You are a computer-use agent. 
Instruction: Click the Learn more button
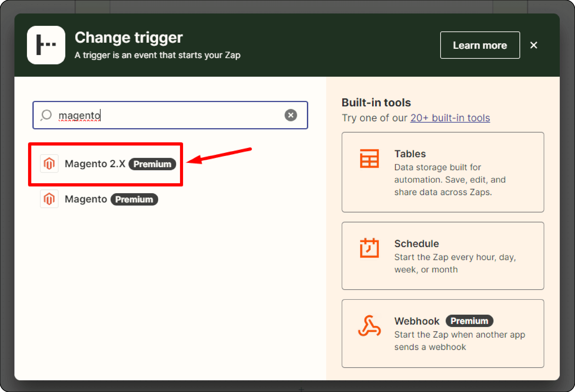tap(480, 45)
